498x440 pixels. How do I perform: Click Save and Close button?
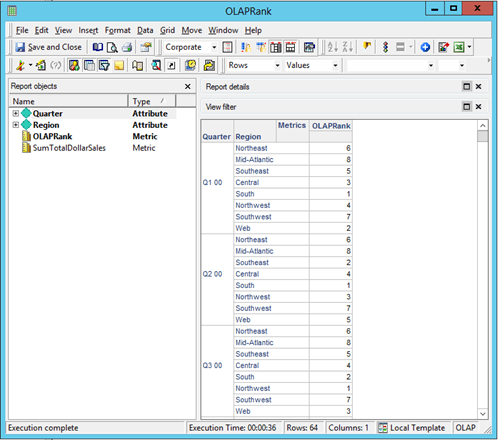(x=48, y=47)
